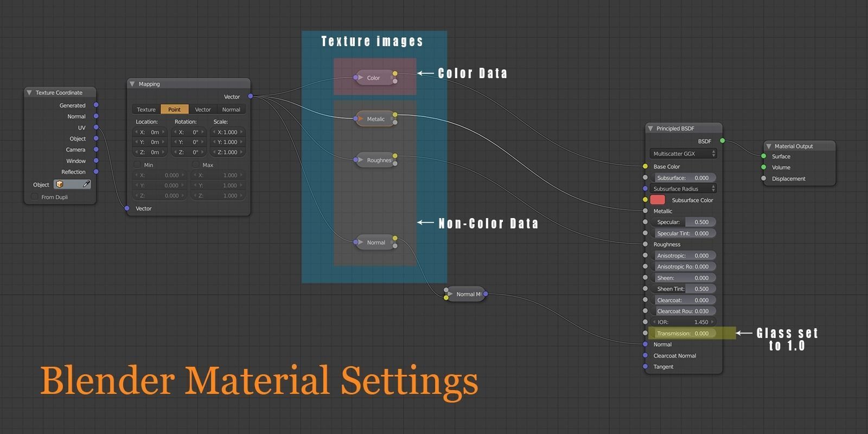The image size is (868, 434).
Task: Click the Metallic input socket
Action: [x=645, y=211]
